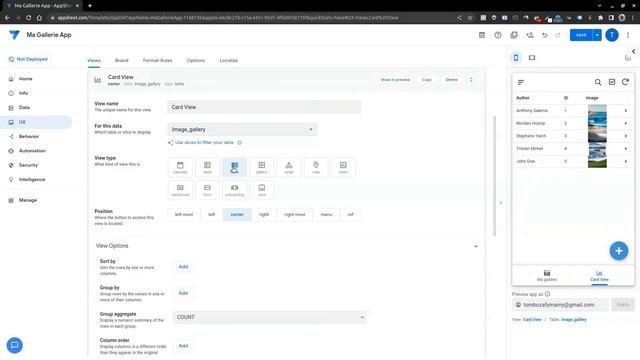The image size is (640, 360).
Task: Open Card View tab in preview bottom bar
Action: (x=599, y=276)
